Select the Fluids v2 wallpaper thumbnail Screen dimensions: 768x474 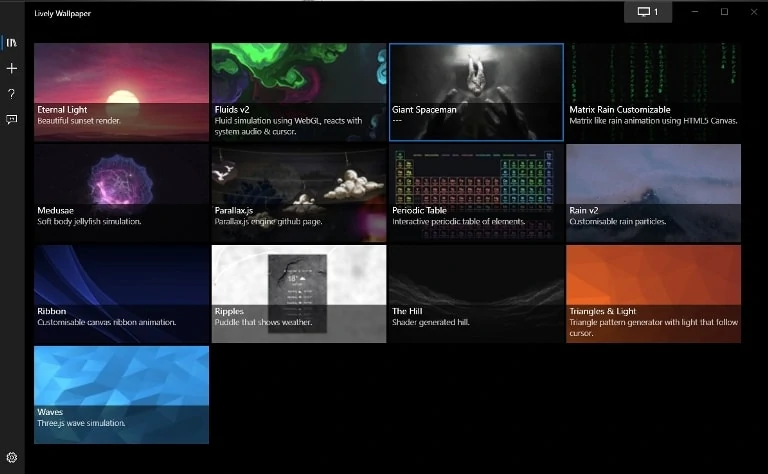click(x=299, y=92)
